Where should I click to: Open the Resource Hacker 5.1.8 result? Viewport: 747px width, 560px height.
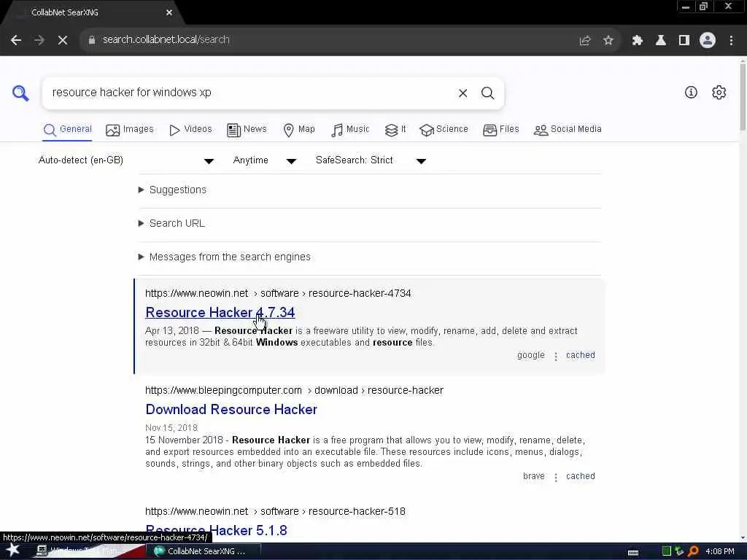tap(216, 531)
